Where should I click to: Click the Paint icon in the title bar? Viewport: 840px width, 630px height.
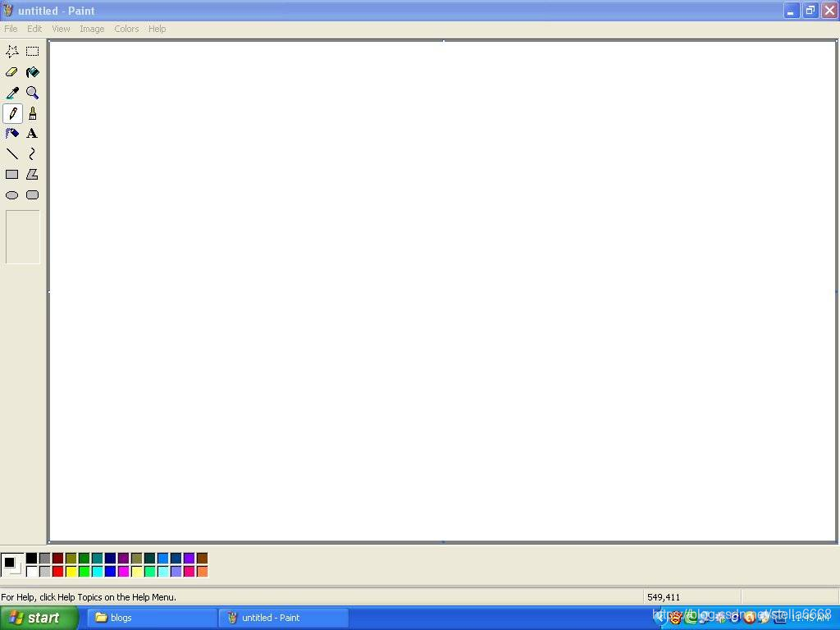pos(7,10)
